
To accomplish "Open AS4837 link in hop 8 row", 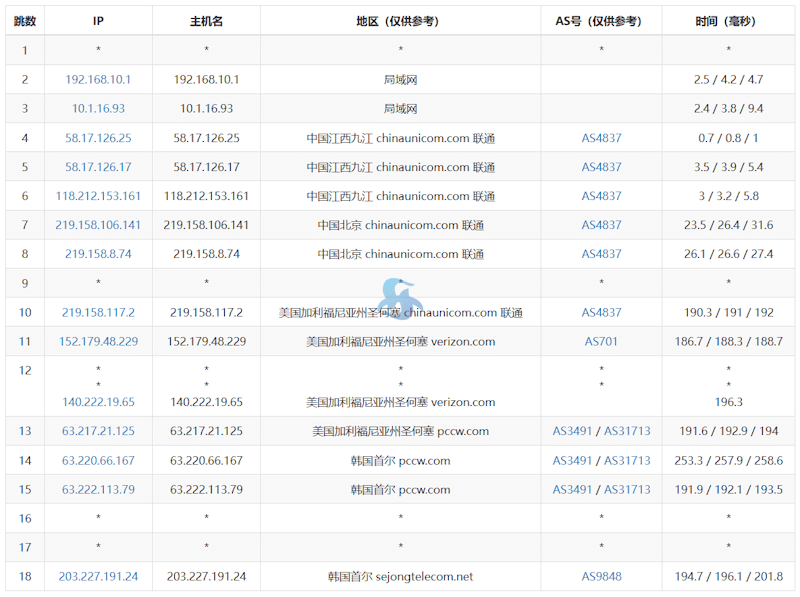I will point(602,254).
